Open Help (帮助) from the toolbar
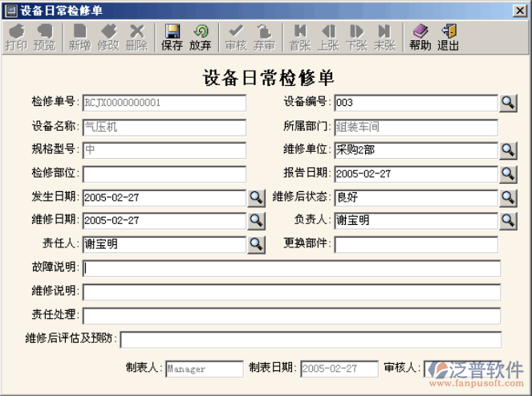The height and width of the screenshot is (396, 532). point(420,37)
